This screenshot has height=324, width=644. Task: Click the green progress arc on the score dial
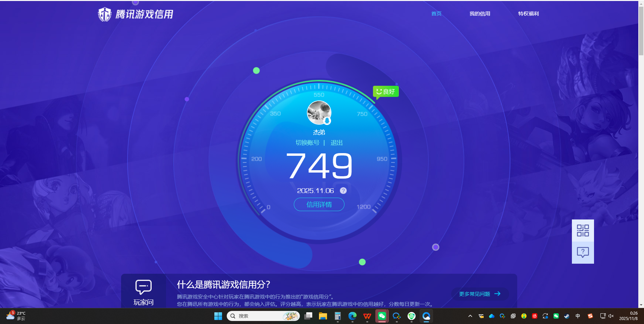coord(319,81)
